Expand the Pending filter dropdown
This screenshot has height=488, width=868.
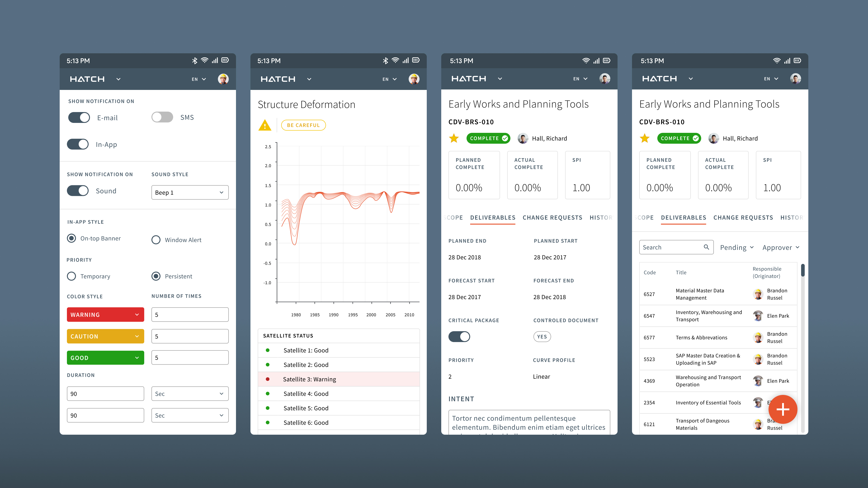tap(737, 248)
